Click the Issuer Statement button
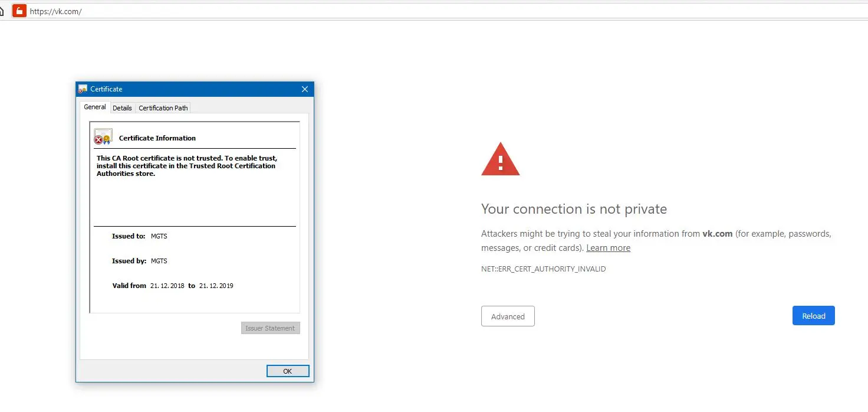Screen dimensions: 868x412 click(x=271, y=328)
